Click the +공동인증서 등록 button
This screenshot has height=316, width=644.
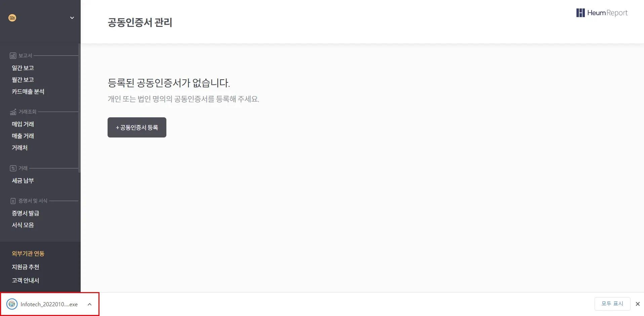[137, 127]
